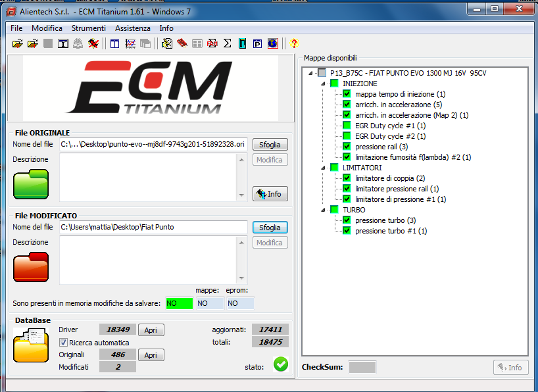Click the green checkmark stato icon
The width and height of the screenshot is (538, 392).
[281, 364]
